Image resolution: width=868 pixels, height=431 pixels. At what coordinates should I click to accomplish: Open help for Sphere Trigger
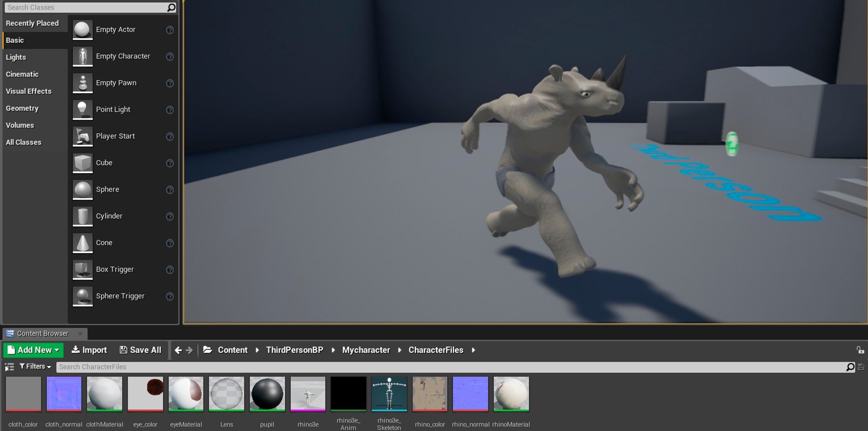170,296
